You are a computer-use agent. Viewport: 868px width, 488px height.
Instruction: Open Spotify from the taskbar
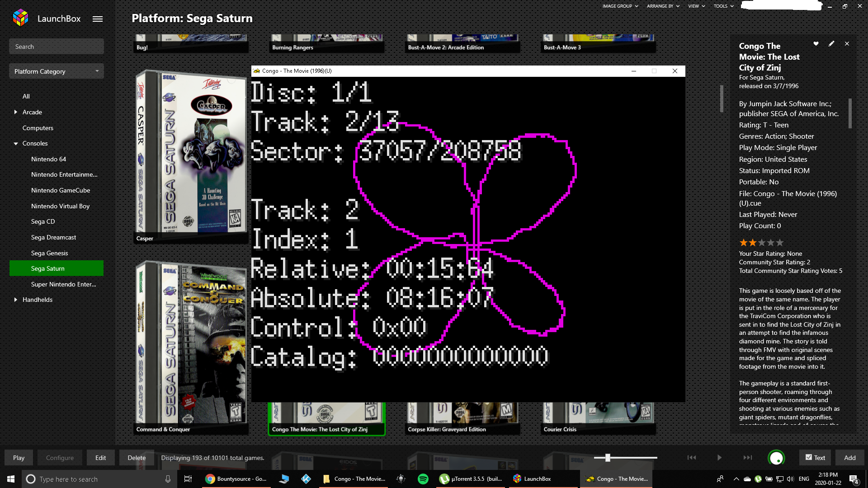[x=423, y=479]
